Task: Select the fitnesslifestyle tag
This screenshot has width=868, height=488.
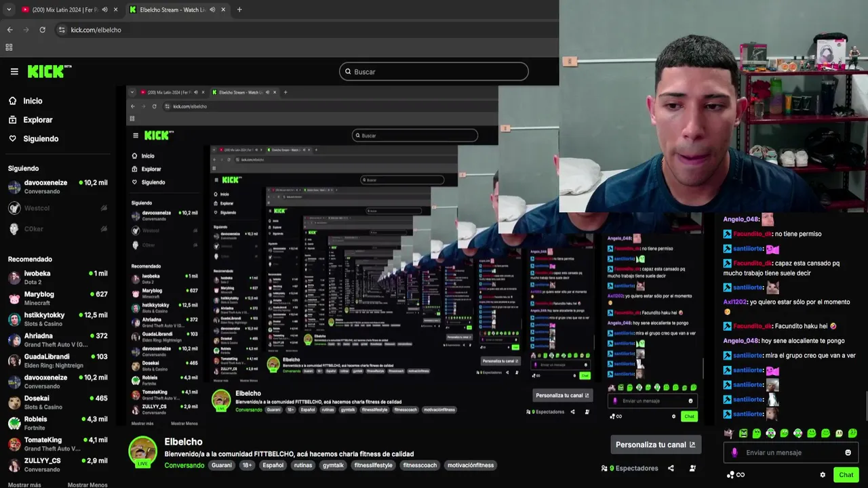Action: point(373,466)
